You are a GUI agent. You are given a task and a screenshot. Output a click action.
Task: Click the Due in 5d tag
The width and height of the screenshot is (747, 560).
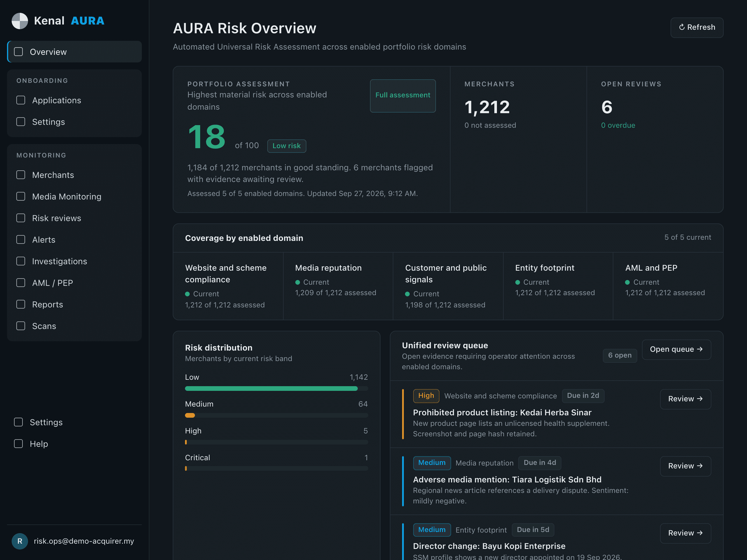point(533,530)
